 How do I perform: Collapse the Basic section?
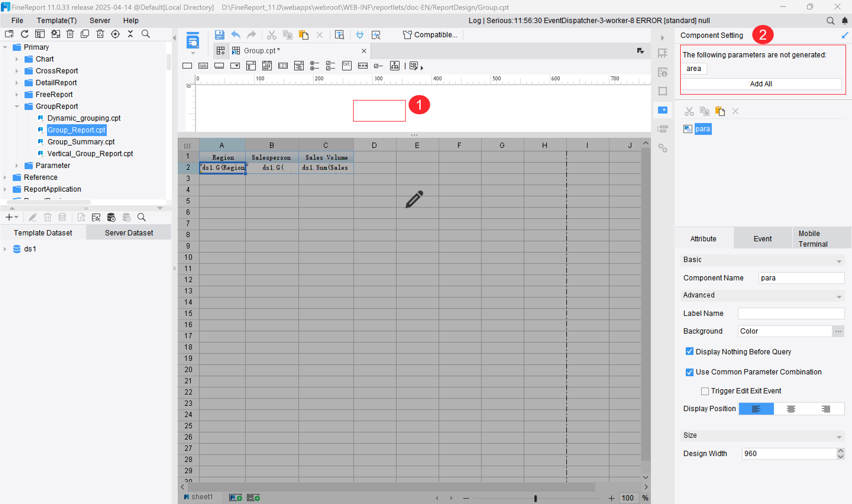click(x=839, y=261)
